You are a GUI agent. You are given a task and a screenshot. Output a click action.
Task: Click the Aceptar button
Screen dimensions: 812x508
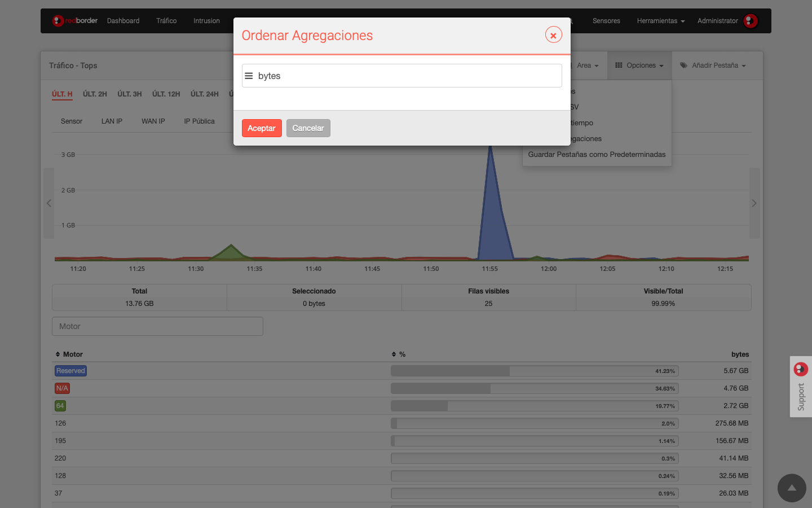(262, 128)
